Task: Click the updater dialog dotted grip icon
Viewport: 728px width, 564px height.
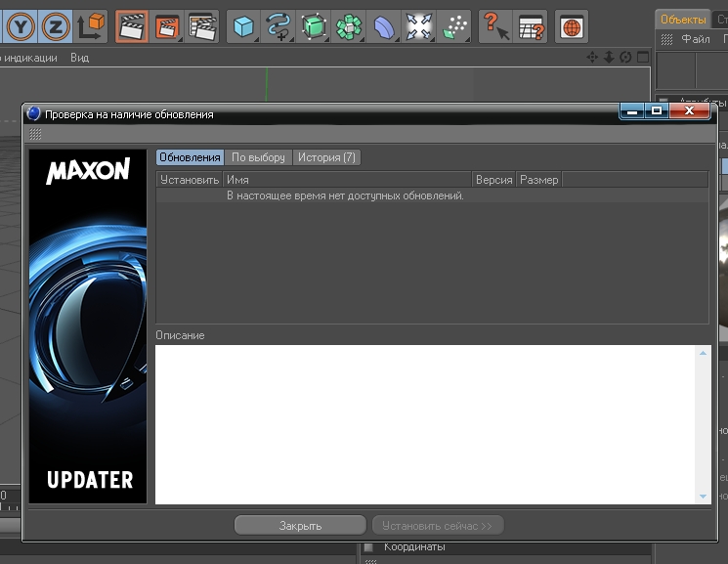Action: 35,134
